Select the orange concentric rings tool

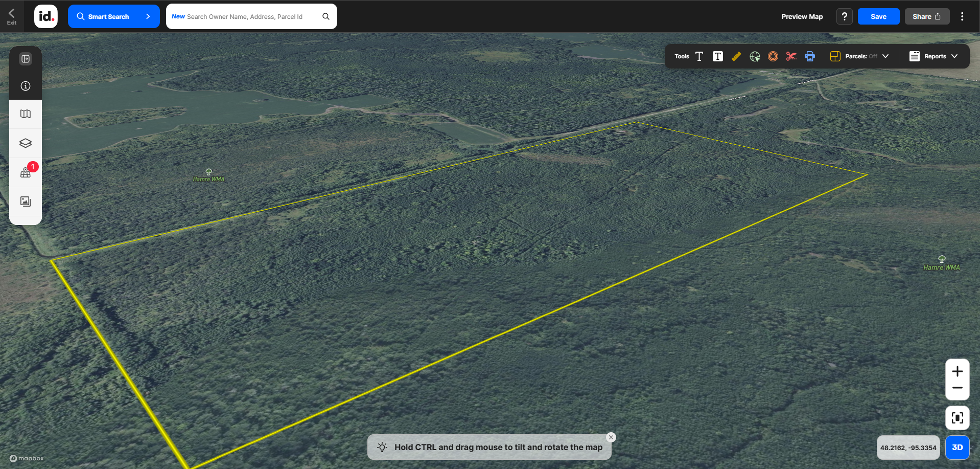pos(773,56)
